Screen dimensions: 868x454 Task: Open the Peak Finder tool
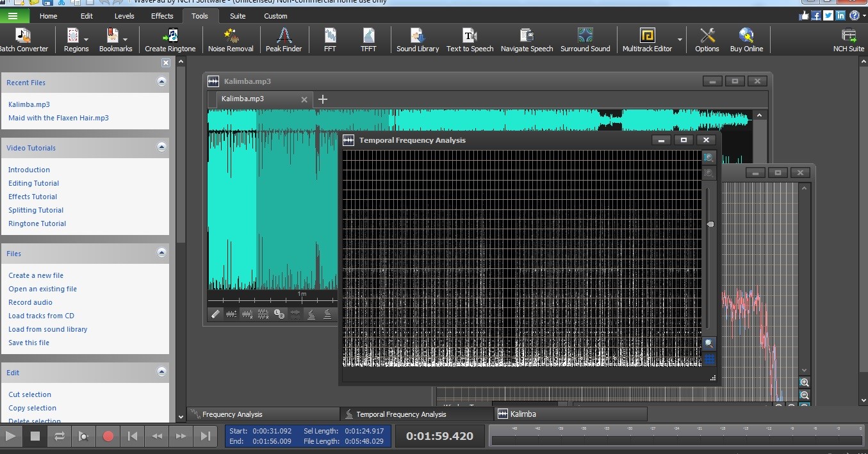pos(284,40)
